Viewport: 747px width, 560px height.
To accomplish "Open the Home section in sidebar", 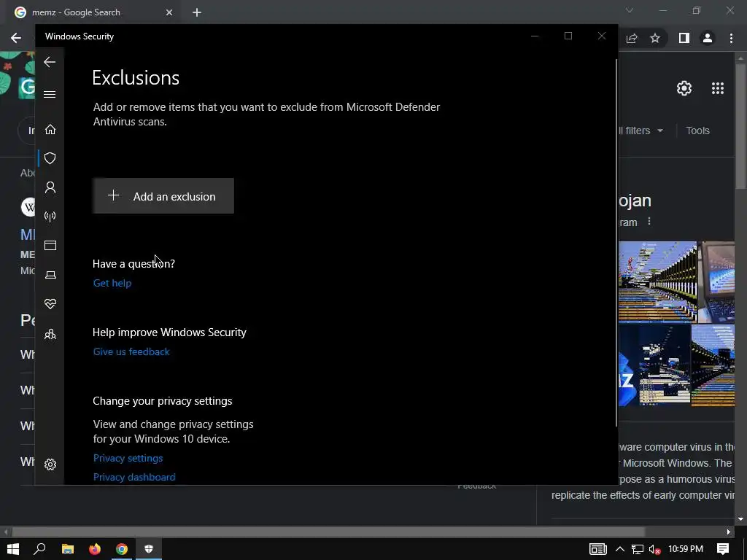I will coord(50,130).
